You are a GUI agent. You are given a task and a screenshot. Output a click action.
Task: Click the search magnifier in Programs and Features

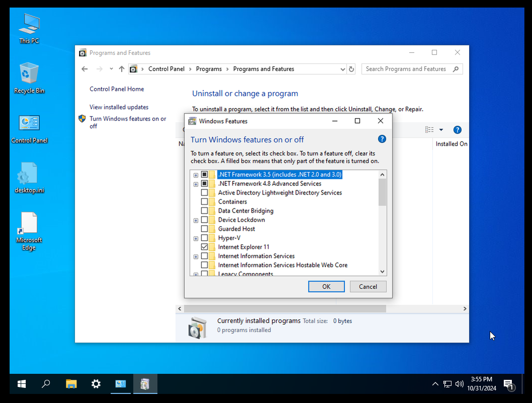455,69
